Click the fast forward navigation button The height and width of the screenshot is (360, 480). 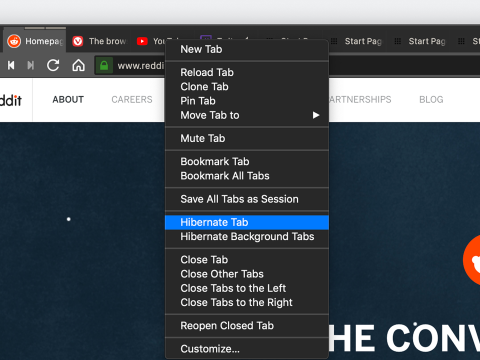tap(31, 65)
